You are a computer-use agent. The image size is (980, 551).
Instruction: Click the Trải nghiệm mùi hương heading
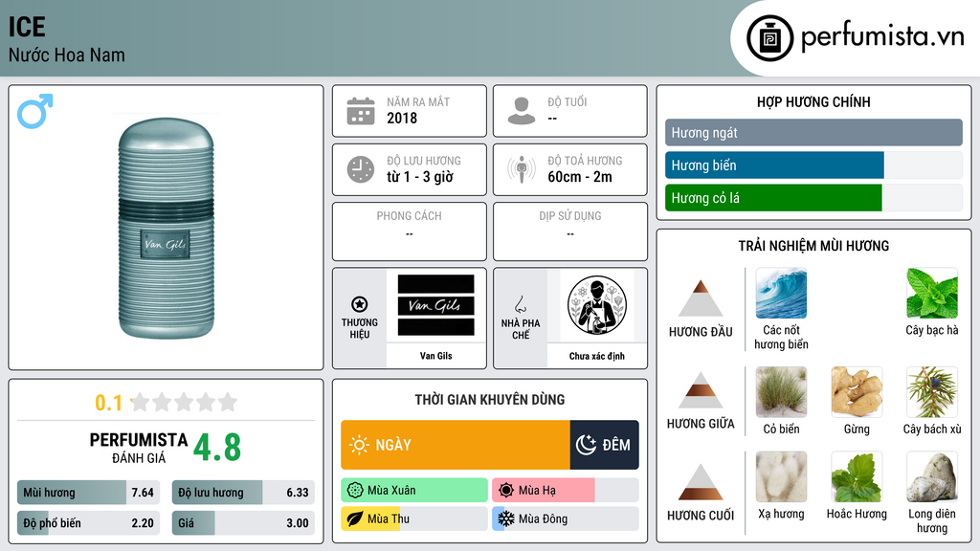(x=813, y=246)
